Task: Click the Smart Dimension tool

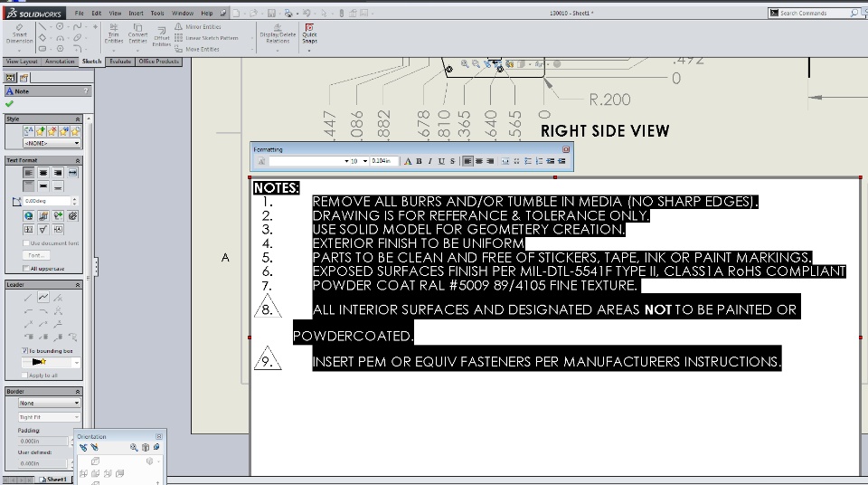Action: coord(19,33)
